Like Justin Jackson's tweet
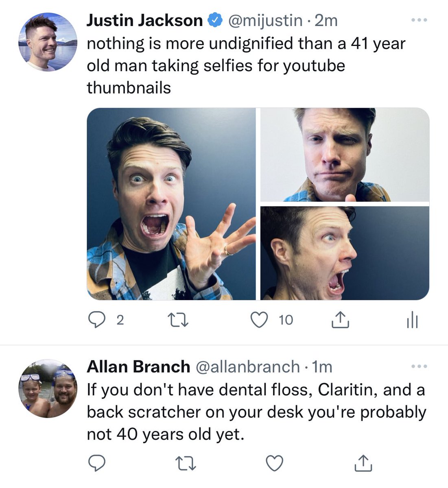 pos(259,320)
